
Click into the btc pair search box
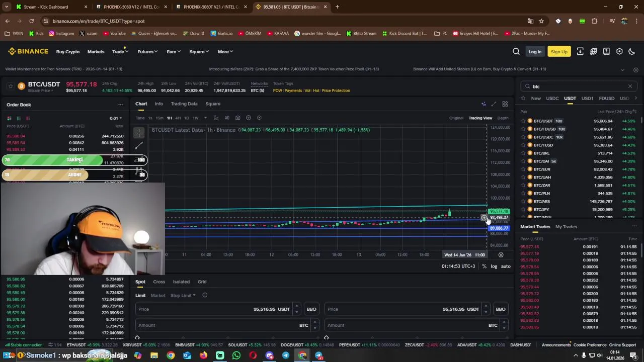(x=579, y=86)
